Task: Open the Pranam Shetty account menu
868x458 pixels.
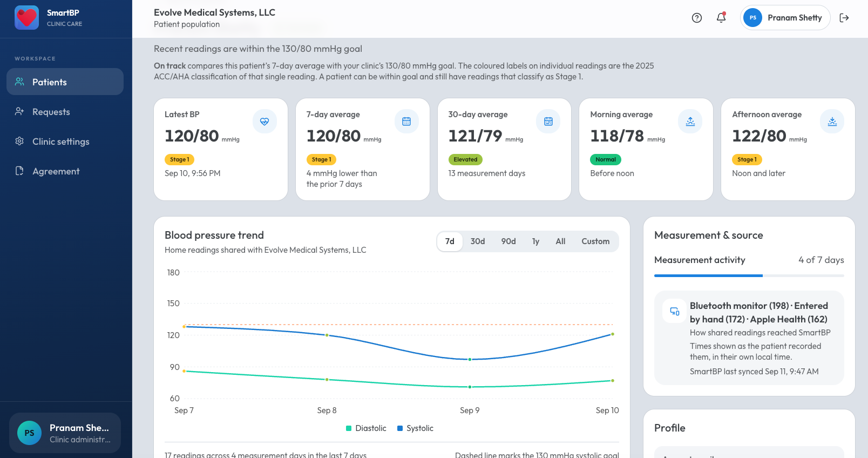Action: coord(785,18)
